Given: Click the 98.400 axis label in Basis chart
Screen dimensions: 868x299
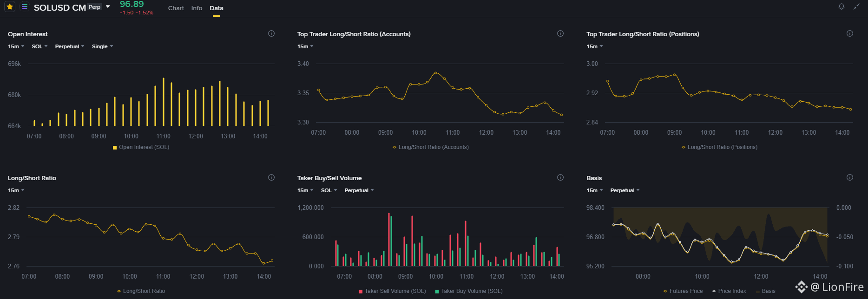Looking at the screenshot, I should [595, 208].
